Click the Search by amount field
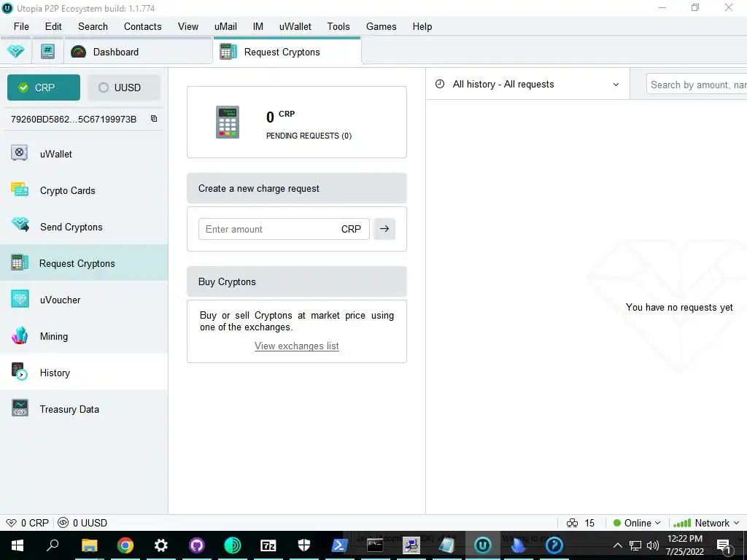 [697, 85]
